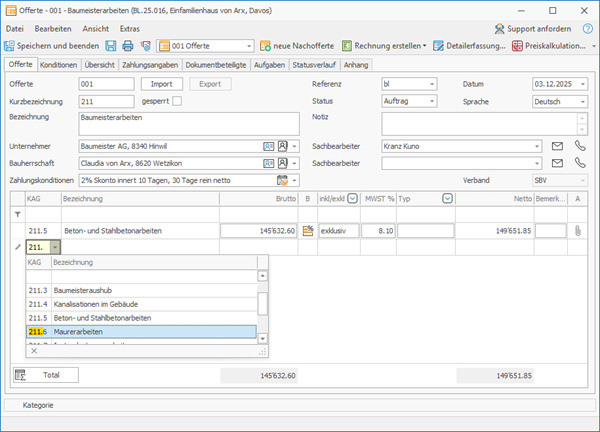Viewport: 600px width, 432px height.
Task: Expand the Zahlungskonditionen dropdown arrow
Action: pyautogui.click(x=294, y=181)
